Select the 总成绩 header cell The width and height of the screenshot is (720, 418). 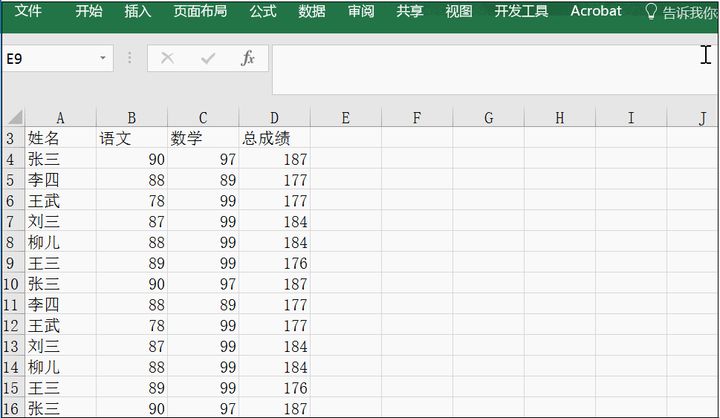[x=274, y=138]
